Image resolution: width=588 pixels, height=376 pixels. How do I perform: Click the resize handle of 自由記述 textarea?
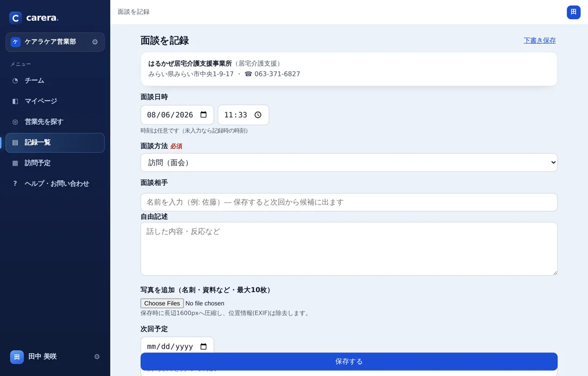pyautogui.click(x=555, y=272)
